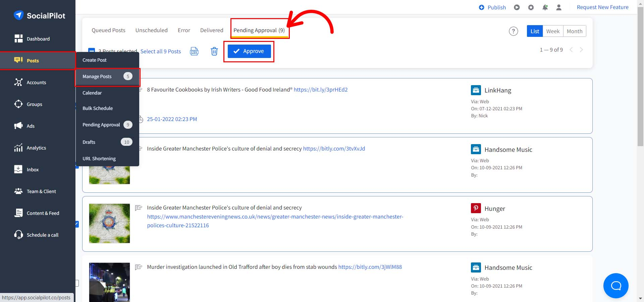Open Pending Approval in Posts submenu
Image resolution: width=644 pixels, height=302 pixels.
tap(107, 125)
